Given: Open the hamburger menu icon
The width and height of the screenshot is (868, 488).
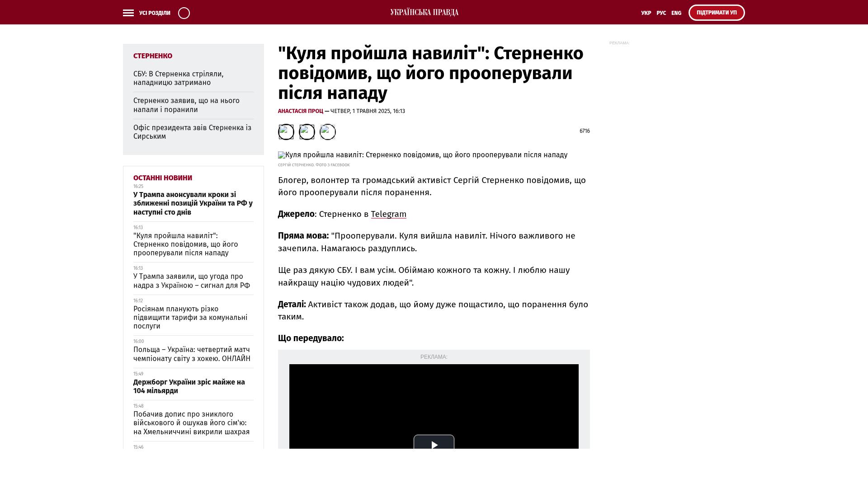Looking at the screenshot, I should [128, 13].
